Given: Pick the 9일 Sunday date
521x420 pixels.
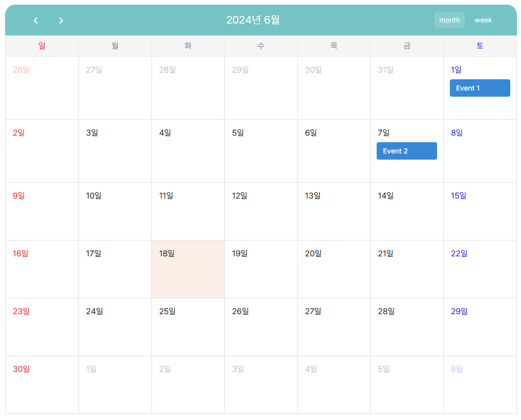Looking at the screenshot, I should point(19,196).
